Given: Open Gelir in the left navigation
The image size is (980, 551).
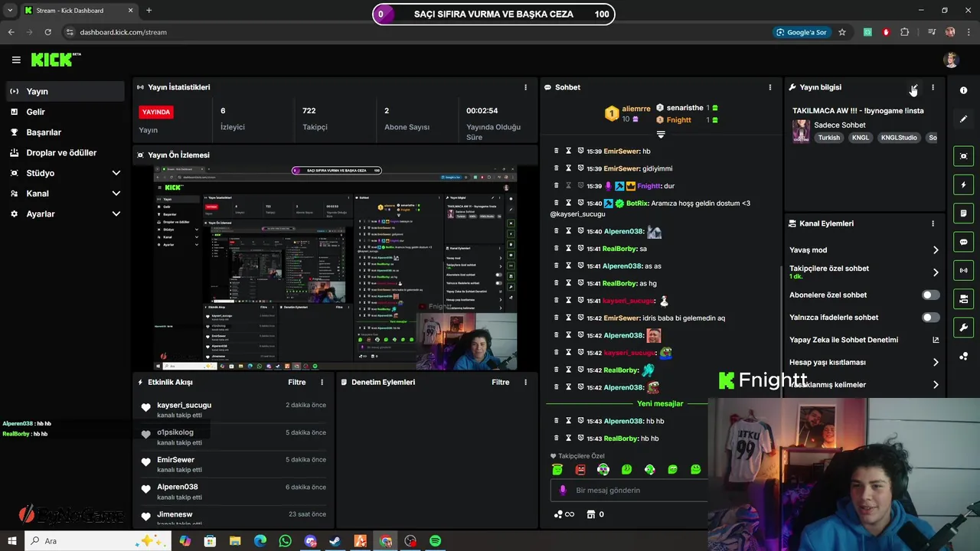Looking at the screenshot, I should (65, 112).
